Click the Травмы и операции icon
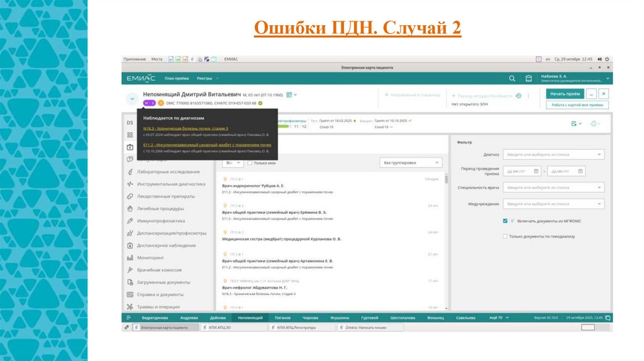Screen dimensions: 644x361 (x=130, y=307)
